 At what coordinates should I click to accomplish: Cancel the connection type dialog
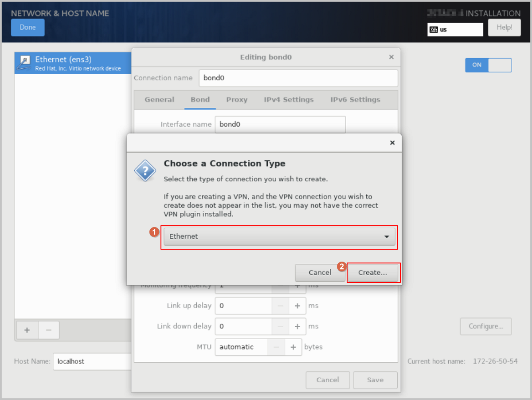[x=320, y=273]
